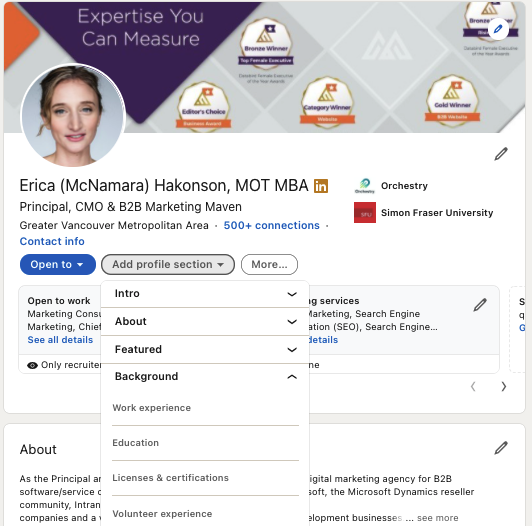Open the Orchestry company logo
This screenshot has height=526, width=532.
tap(365, 186)
